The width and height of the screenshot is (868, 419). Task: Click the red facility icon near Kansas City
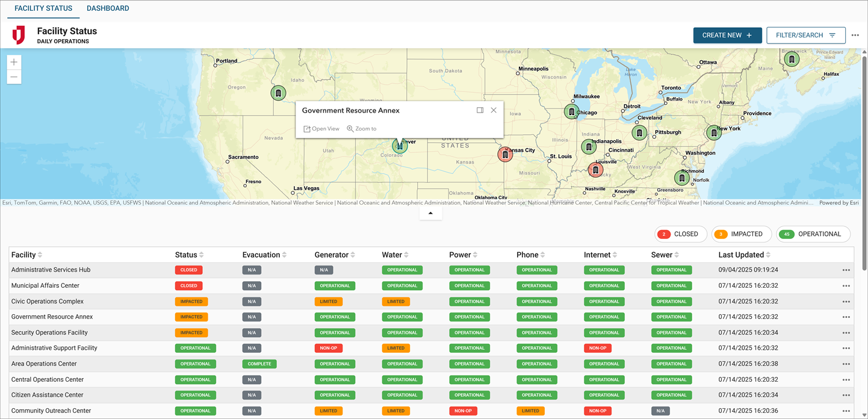[505, 154]
